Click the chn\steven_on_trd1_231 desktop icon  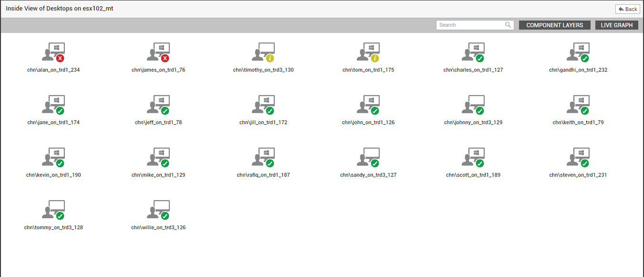coord(578,158)
